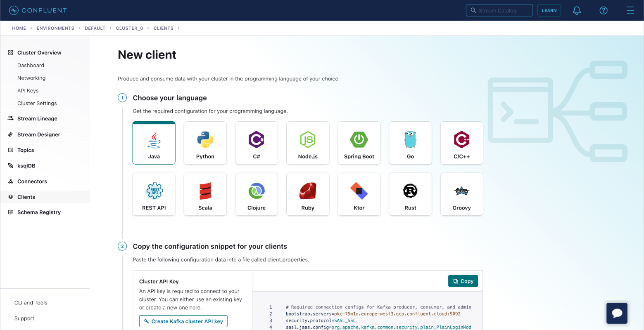Open Networking in sidebar
The height and width of the screenshot is (330, 644).
[31, 78]
